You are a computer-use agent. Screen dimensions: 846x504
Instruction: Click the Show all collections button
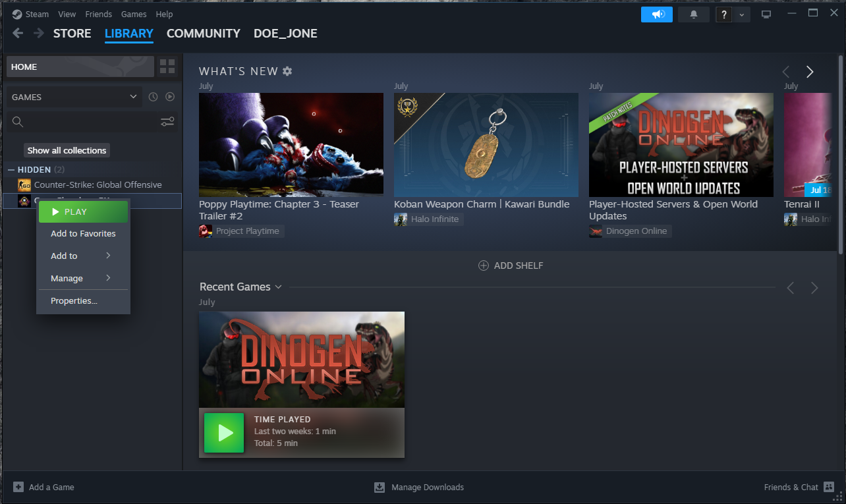(66, 150)
